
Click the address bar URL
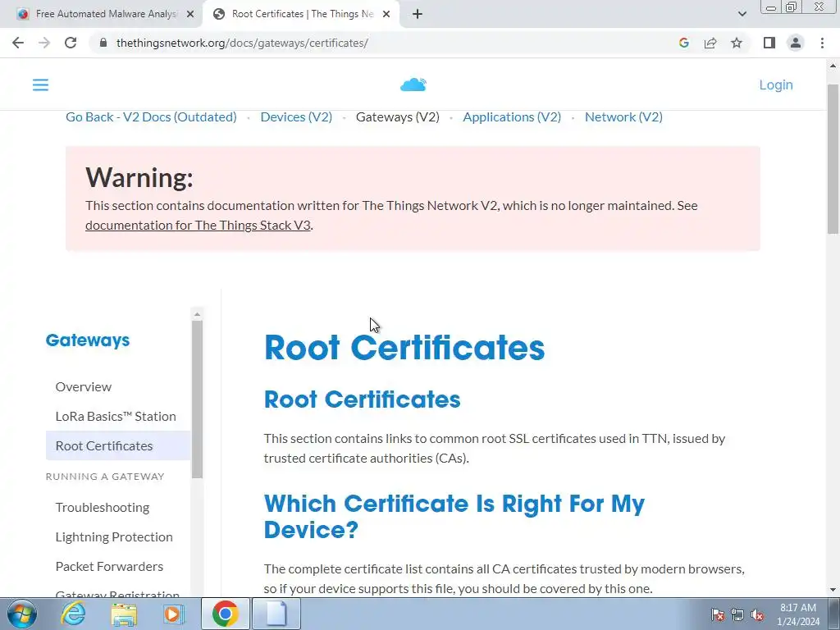[242, 43]
